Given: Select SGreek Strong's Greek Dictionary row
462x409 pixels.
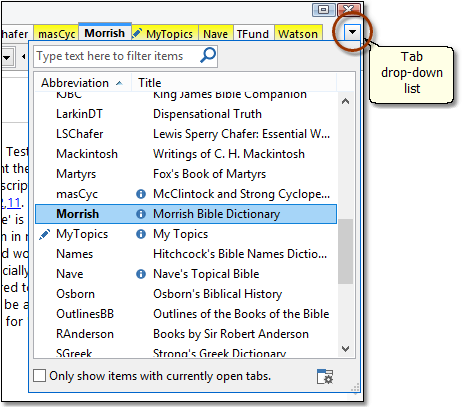Looking at the screenshot, I should (186, 352).
